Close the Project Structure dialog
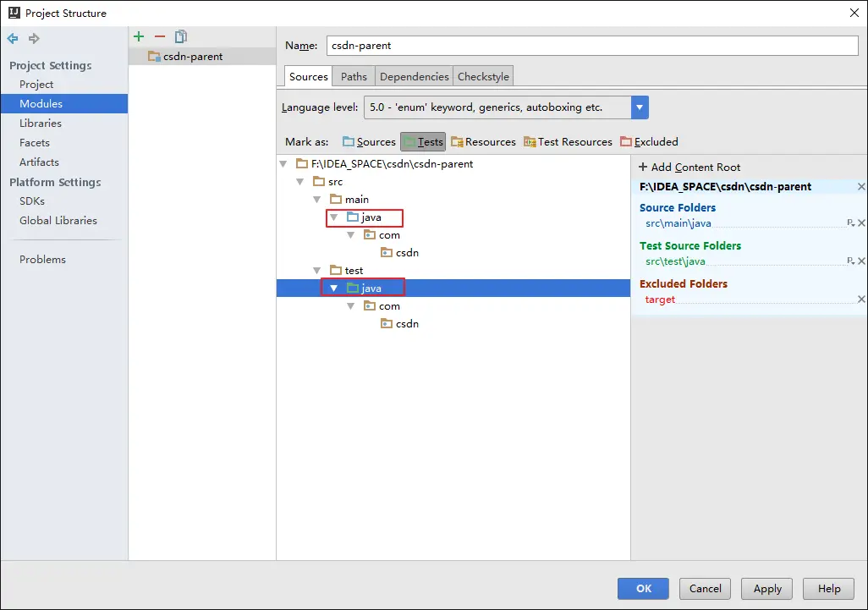The image size is (868, 610). point(854,13)
